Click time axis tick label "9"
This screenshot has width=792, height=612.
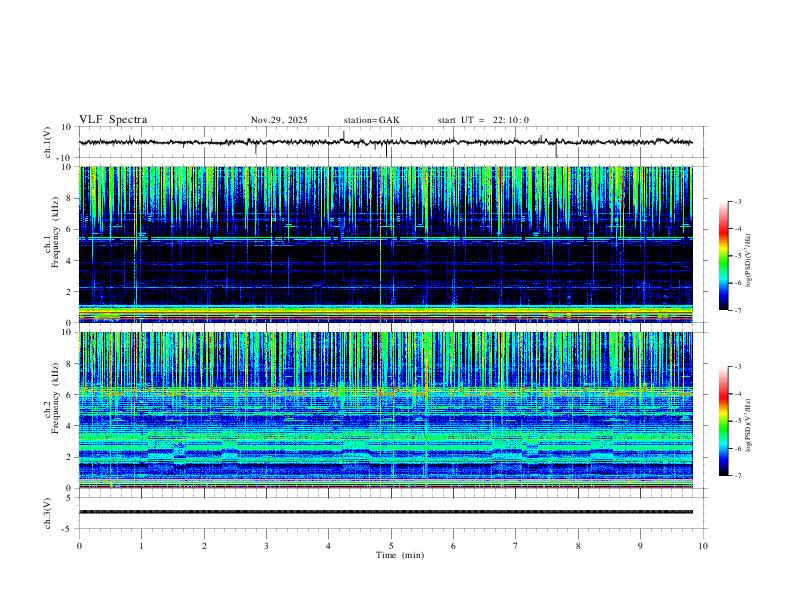click(640, 546)
